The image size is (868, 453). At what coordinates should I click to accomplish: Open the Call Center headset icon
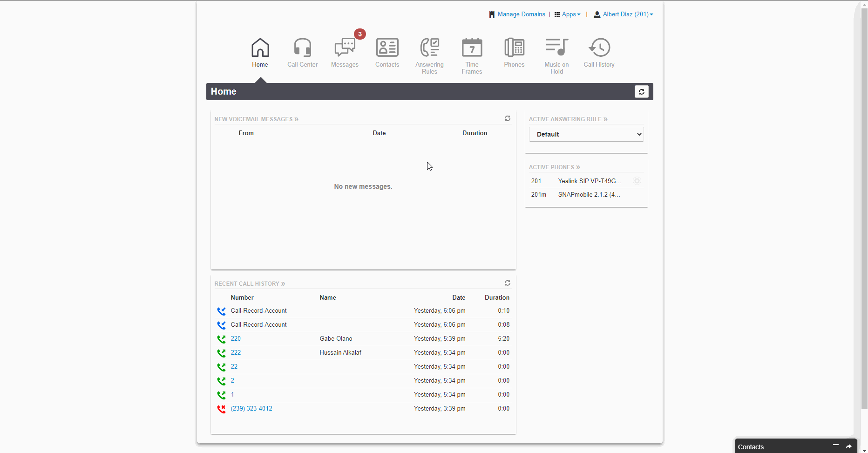[302, 48]
